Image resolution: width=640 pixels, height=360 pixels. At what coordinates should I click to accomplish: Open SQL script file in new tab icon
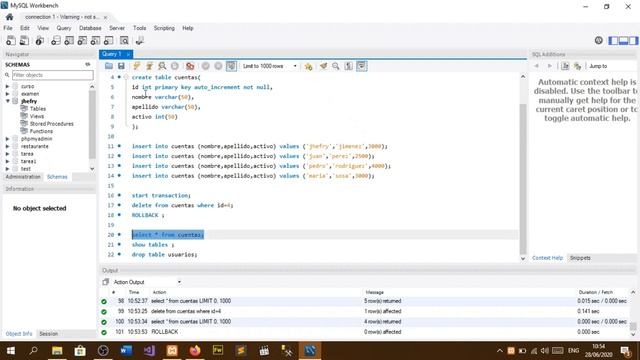point(24,40)
